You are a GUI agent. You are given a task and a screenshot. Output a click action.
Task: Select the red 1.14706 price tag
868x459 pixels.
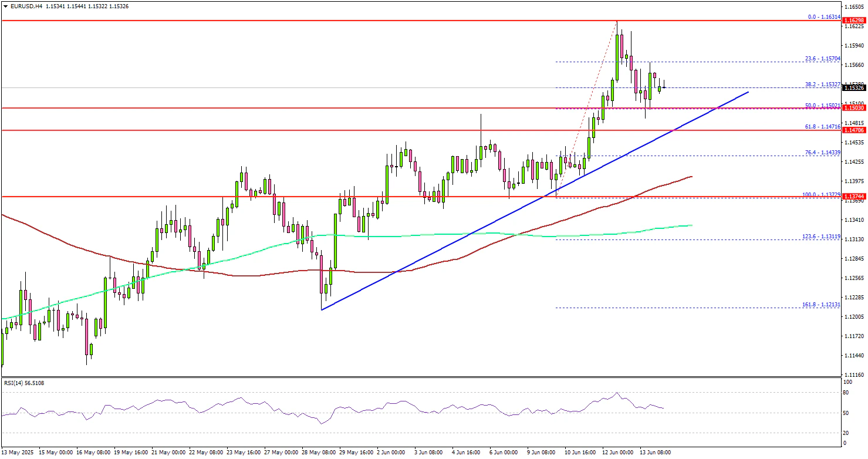point(853,130)
